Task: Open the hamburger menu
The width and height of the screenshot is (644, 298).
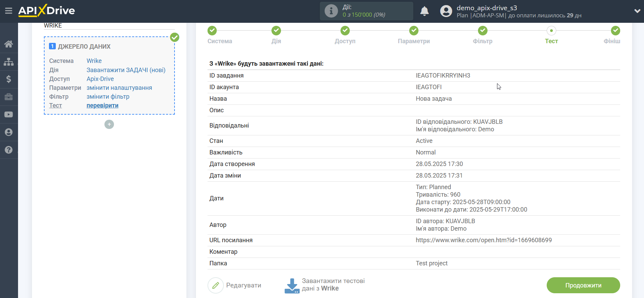Action: point(9,11)
